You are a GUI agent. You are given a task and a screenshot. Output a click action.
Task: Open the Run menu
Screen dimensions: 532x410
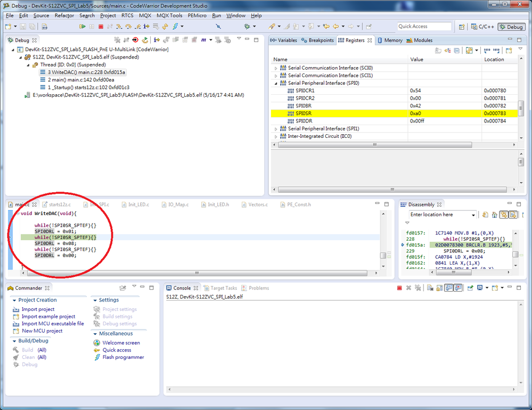pos(216,15)
